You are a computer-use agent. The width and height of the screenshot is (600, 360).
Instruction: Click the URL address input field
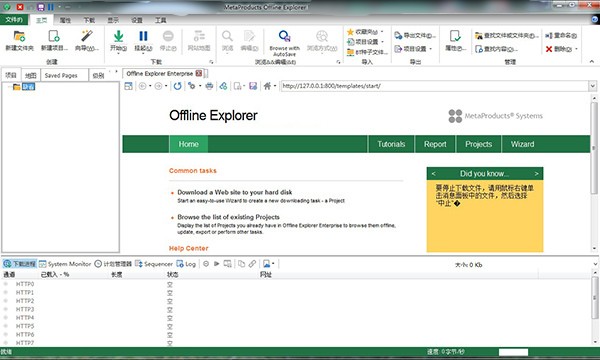(434, 86)
